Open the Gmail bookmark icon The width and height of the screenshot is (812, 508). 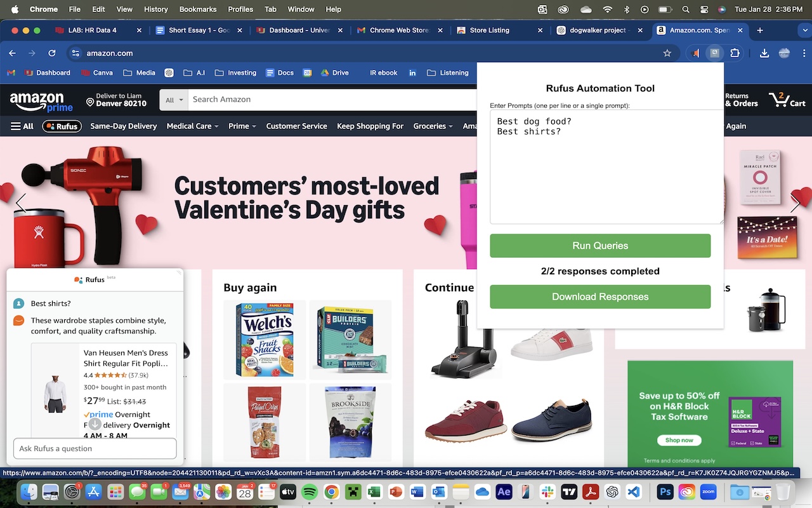pyautogui.click(x=11, y=72)
